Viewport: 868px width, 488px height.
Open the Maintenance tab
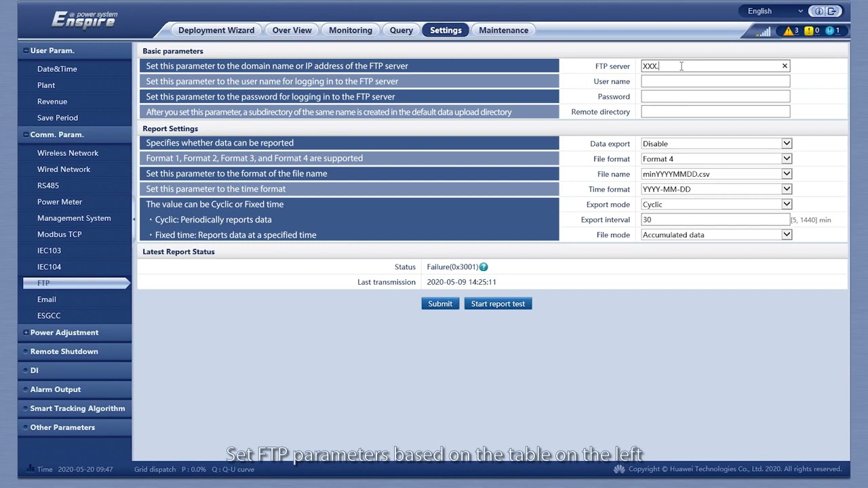coord(504,30)
